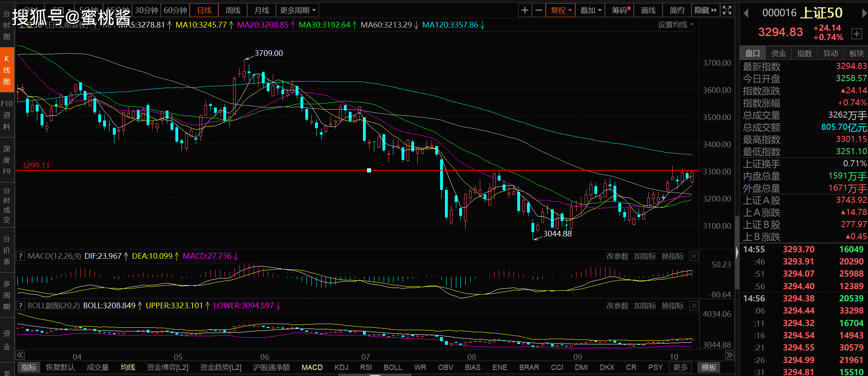Viewport: 868px width, 376px height.
Task: Select 资金 quote panel tab
Action: [x=779, y=53]
